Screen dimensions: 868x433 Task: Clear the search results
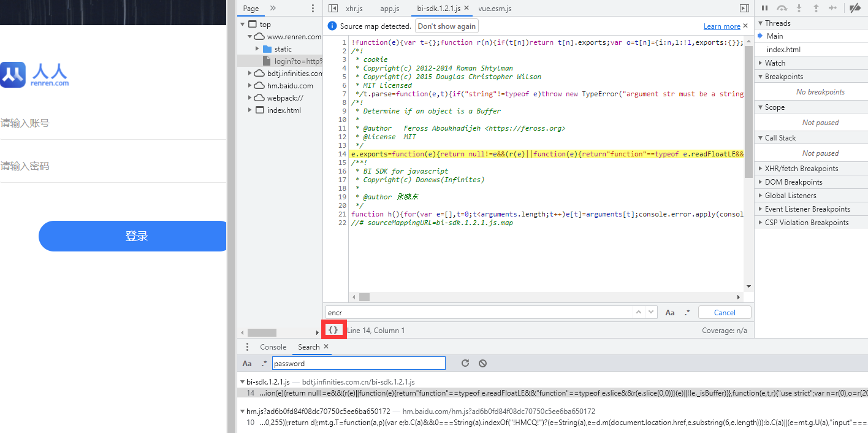click(x=482, y=363)
